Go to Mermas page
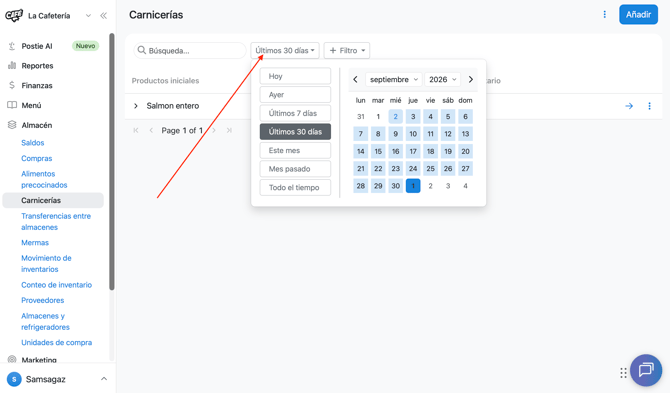670x393 pixels. tap(35, 243)
